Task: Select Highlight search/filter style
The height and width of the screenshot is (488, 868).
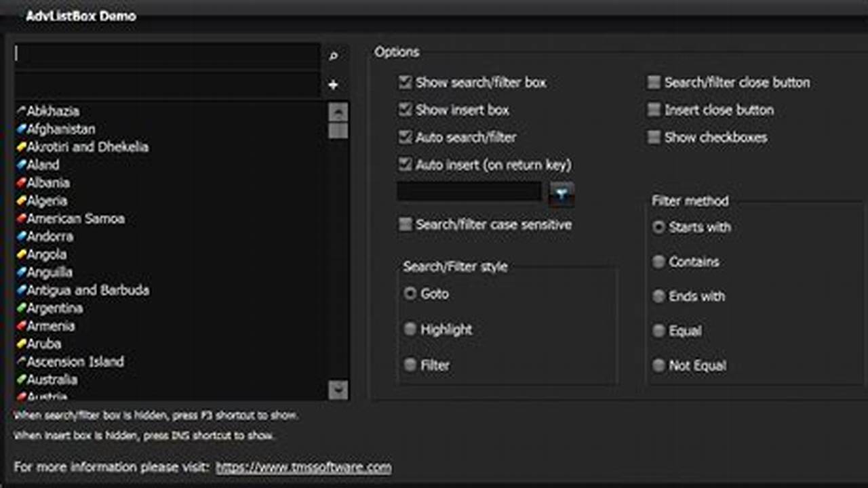Action: [x=410, y=329]
